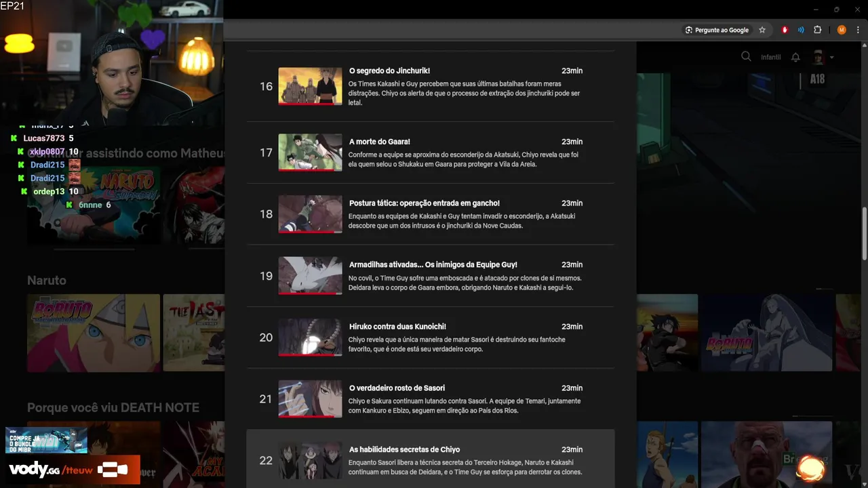Image resolution: width=868 pixels, height=488 pixels.
Task: Select title 'O segredo do Jinchuriki!'
Action: [389, 70]
